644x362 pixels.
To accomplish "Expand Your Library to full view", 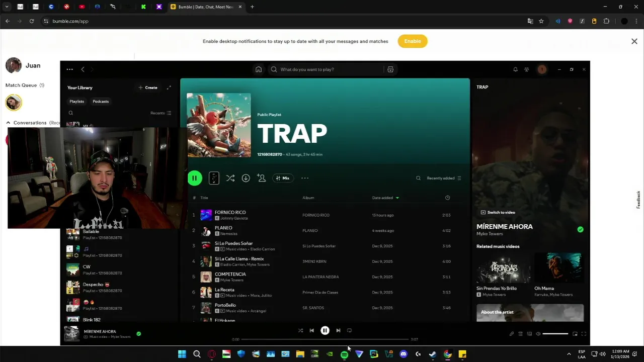I will pyautogui.click(x=169, y=87).
